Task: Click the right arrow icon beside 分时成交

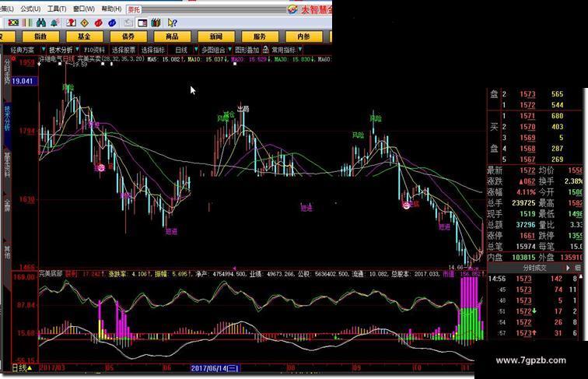Action: click(x=568, y=268)
